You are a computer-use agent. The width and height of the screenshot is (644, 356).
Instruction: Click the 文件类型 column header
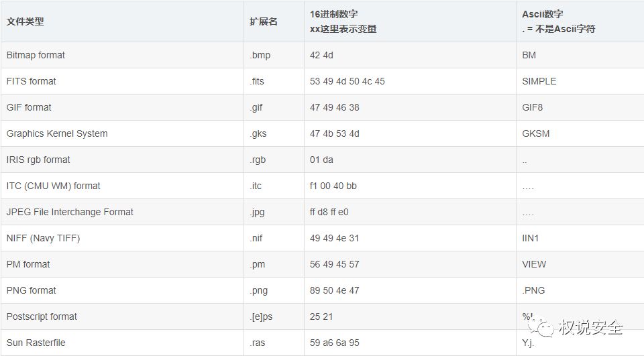point(25,21)
